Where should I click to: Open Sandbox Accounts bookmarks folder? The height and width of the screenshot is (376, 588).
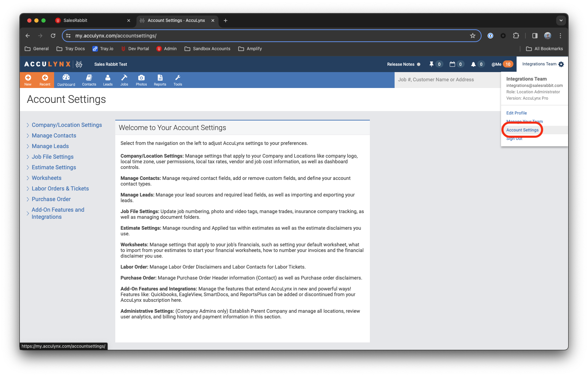point(208,49)
